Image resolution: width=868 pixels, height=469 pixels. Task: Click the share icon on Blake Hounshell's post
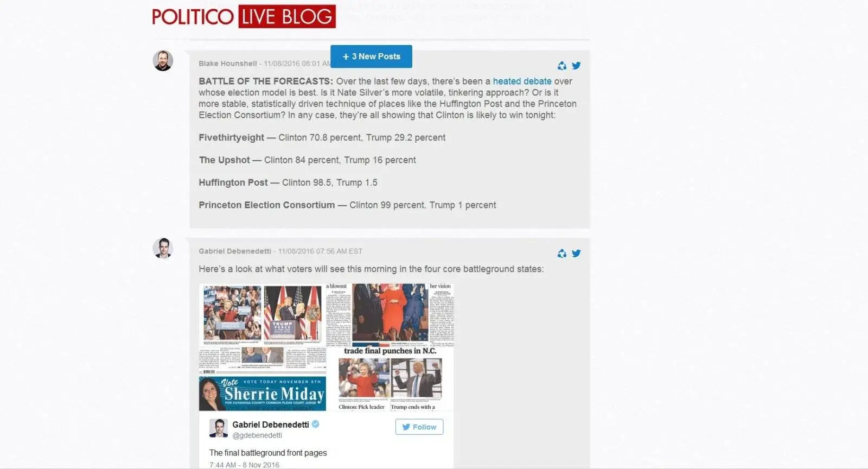click(x=562, y=66)
